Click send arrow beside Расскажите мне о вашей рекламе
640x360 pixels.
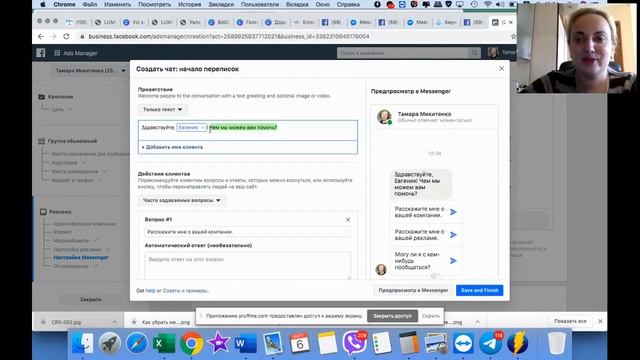[x=453, y=235]
